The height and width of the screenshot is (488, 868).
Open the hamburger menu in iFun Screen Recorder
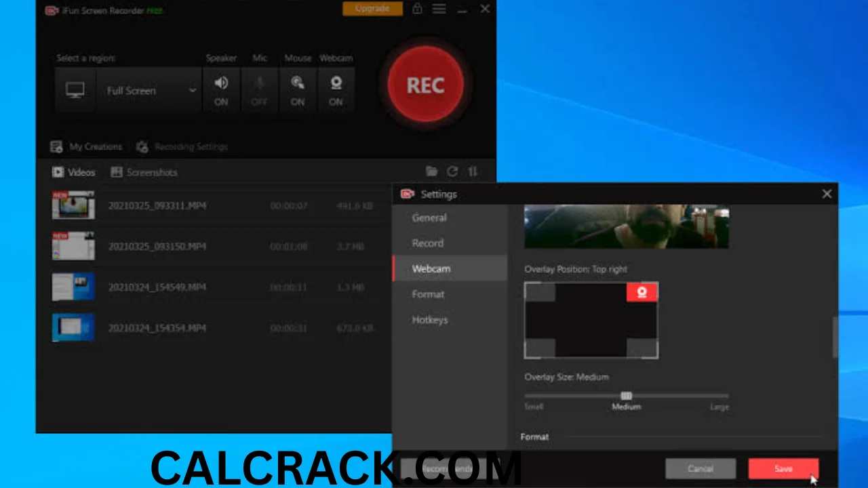[439, 9]
